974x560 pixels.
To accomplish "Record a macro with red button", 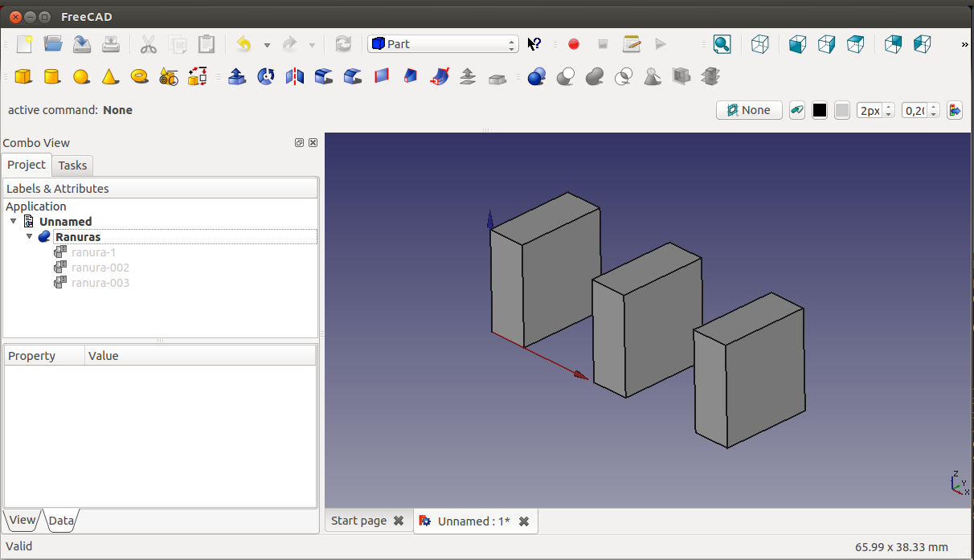I will click(x=574, y=44).
